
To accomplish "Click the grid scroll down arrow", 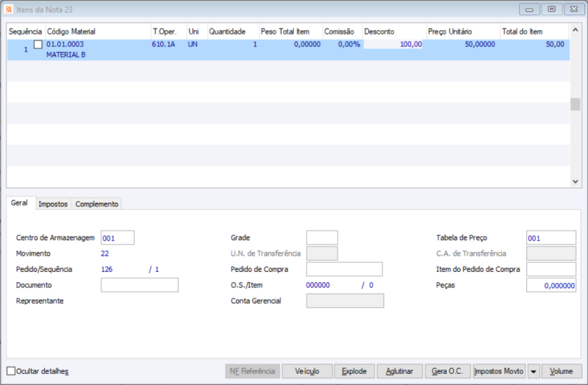I will (576, 181).
